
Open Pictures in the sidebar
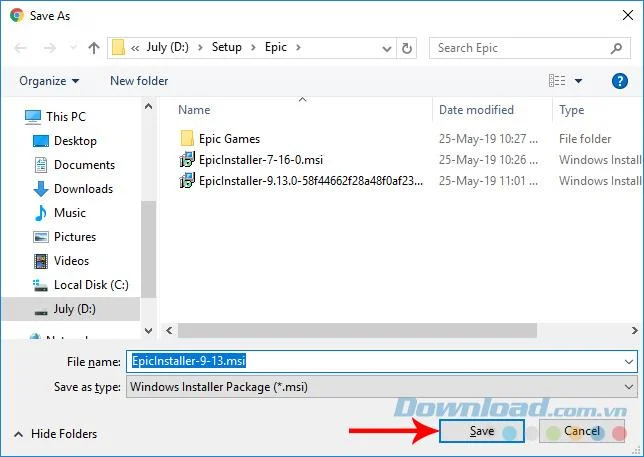pyautogui.click(x=75, y=237)
